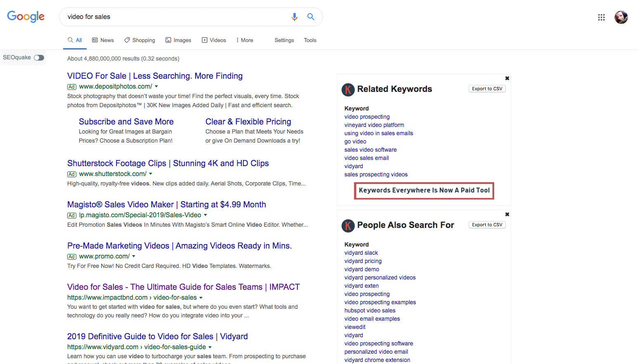Expand the promo.com ad URL dropdown arrow

tap(134, 256)
